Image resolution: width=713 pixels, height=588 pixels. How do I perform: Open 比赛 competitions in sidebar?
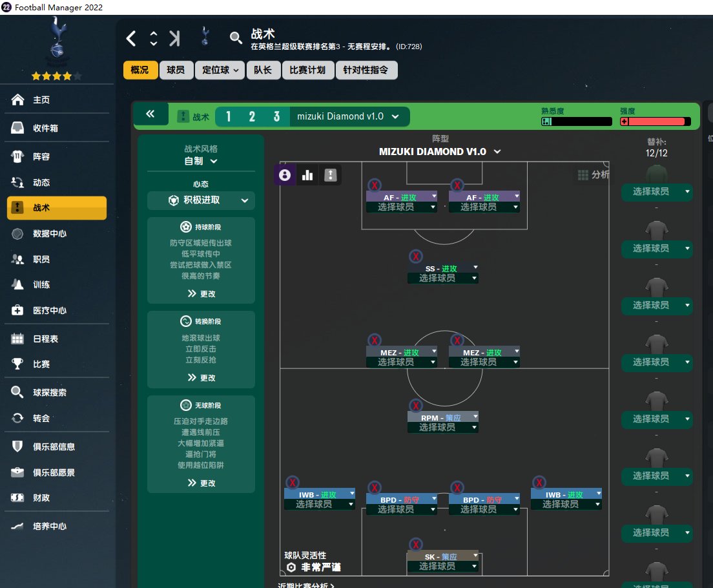pyautogui.click(x=57, y=364)
